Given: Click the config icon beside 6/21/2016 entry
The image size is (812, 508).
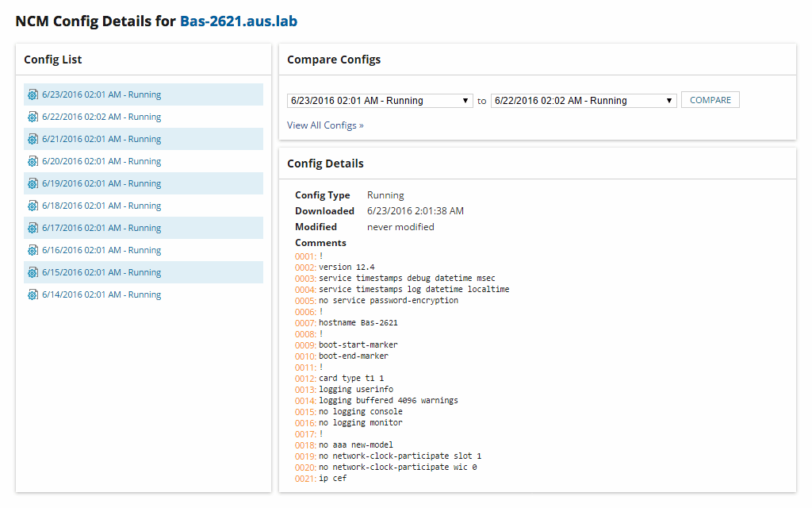Looking at the screenshot, I should 33,139.
